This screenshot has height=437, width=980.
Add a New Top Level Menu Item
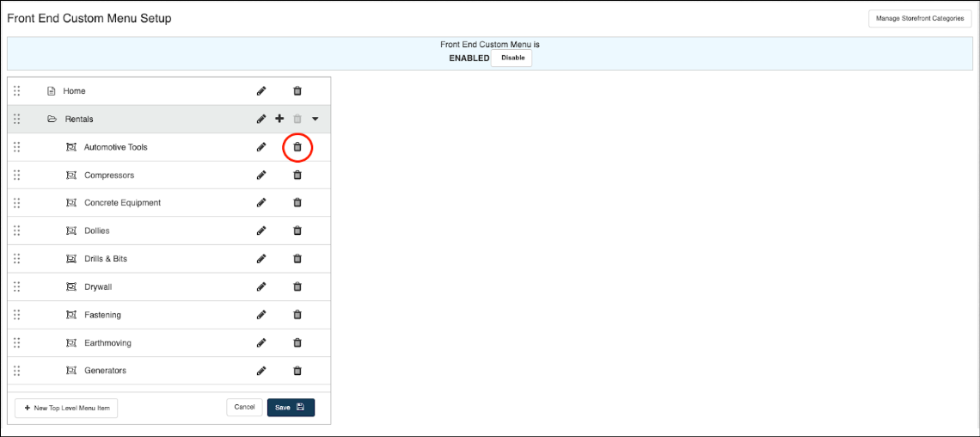[66, 408]
